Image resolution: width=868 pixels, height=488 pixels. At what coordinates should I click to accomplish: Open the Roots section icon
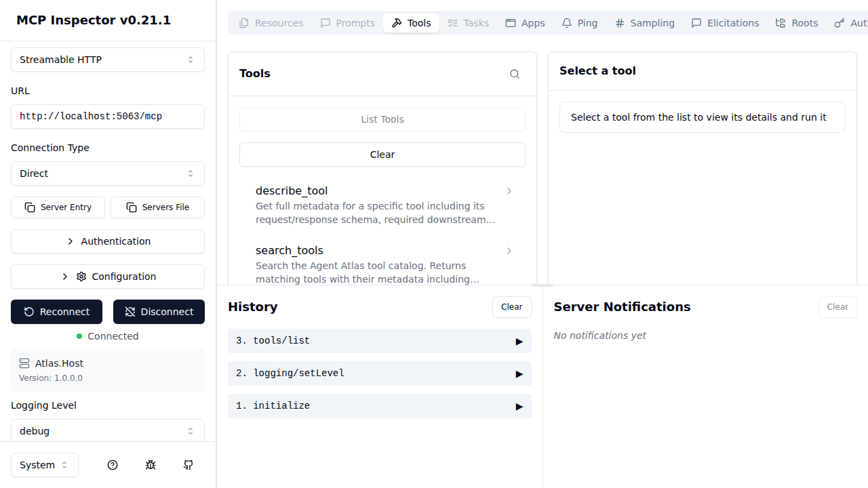click(x=780, y=22)
